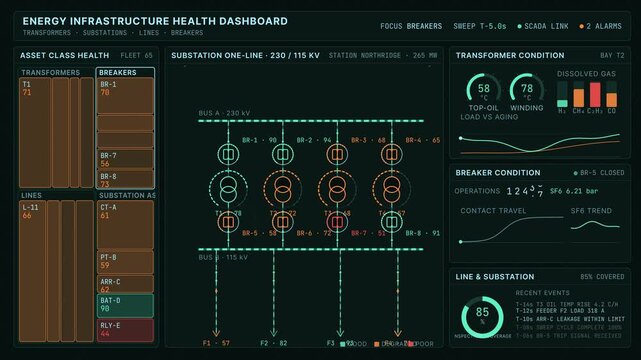The image size is (641, 360).
Task: Open the T2 transformer symbol in the diagram
Action: (x=282, y=189)
